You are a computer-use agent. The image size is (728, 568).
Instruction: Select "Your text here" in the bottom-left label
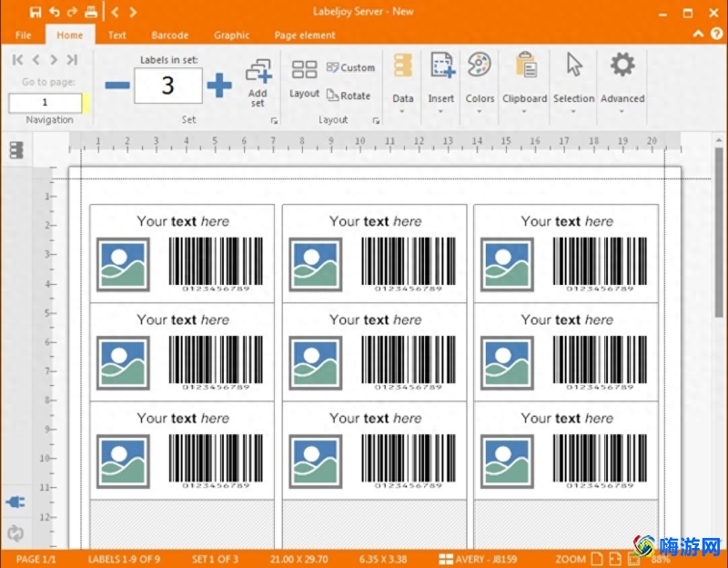pyautogui.click(x=183, y=419)
